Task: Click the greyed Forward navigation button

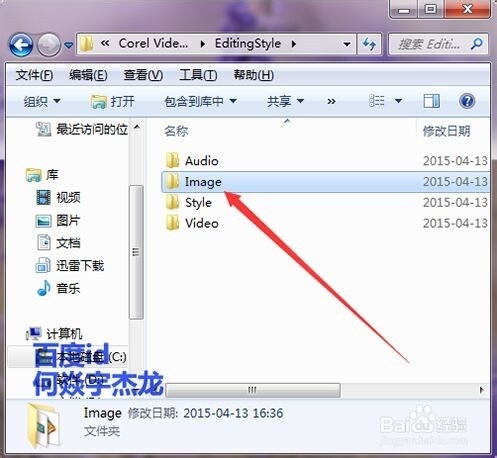Action: point(48,44)
